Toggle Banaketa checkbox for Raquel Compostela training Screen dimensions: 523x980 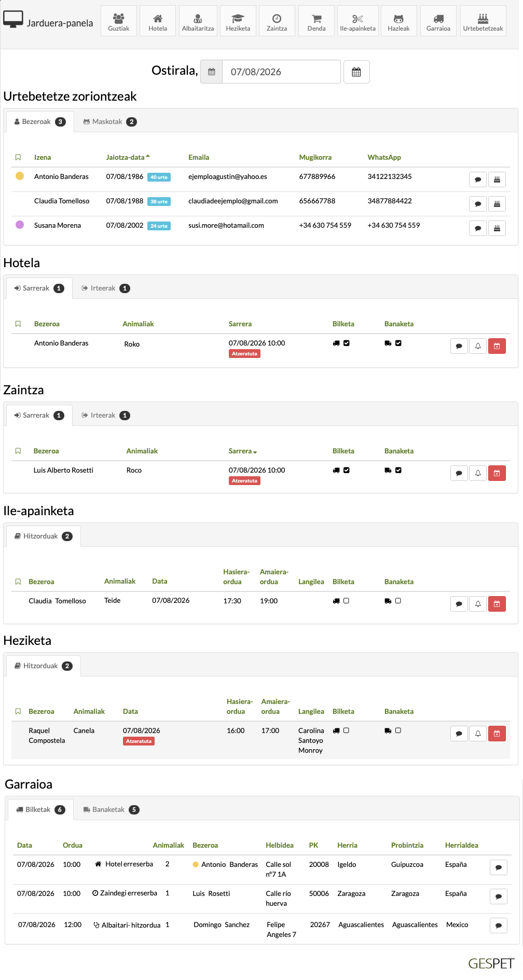tap(398, 730)
